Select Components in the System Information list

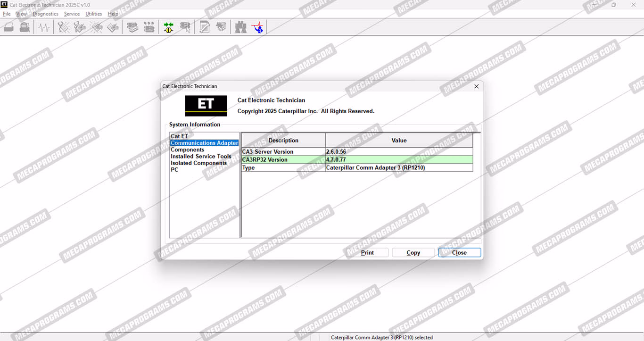(x=187, y=150)
